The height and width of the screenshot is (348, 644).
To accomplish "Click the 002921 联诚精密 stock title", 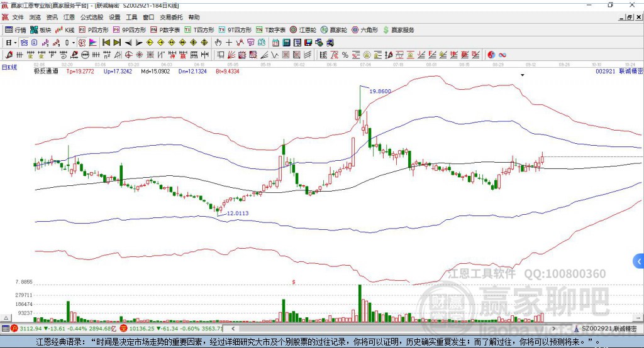I will coord(619,72).
